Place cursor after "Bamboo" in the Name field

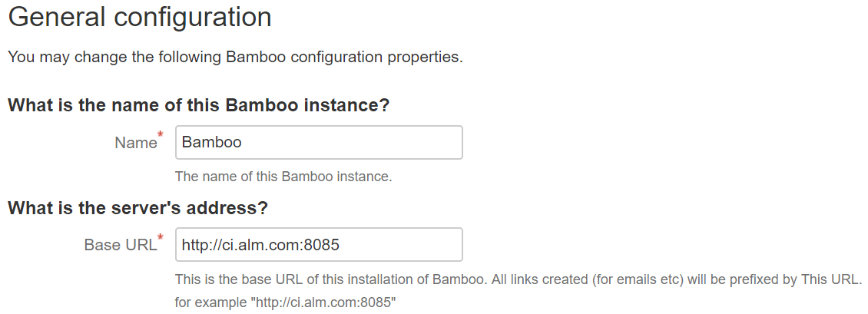(x=243, y=143)
